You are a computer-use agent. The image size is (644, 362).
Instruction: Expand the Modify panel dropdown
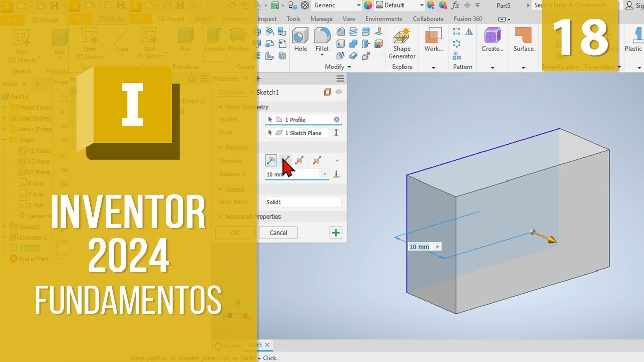[349, 67]
